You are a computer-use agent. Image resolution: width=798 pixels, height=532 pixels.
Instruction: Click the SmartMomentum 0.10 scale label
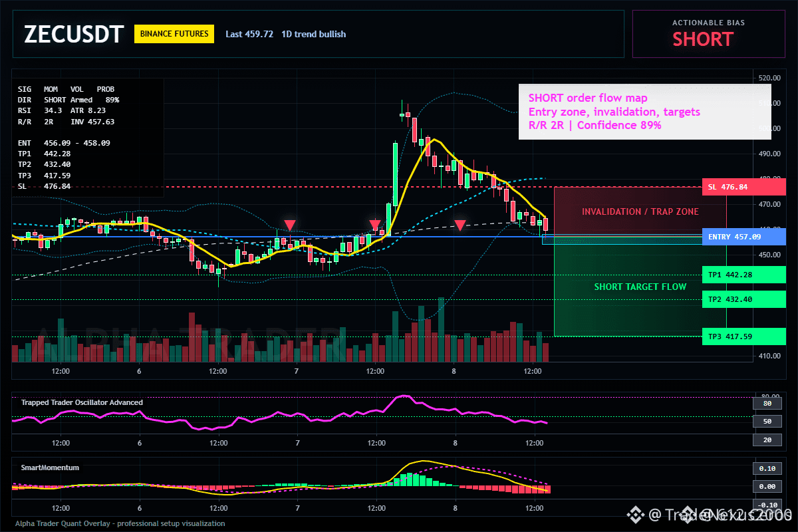coord(767,468)
